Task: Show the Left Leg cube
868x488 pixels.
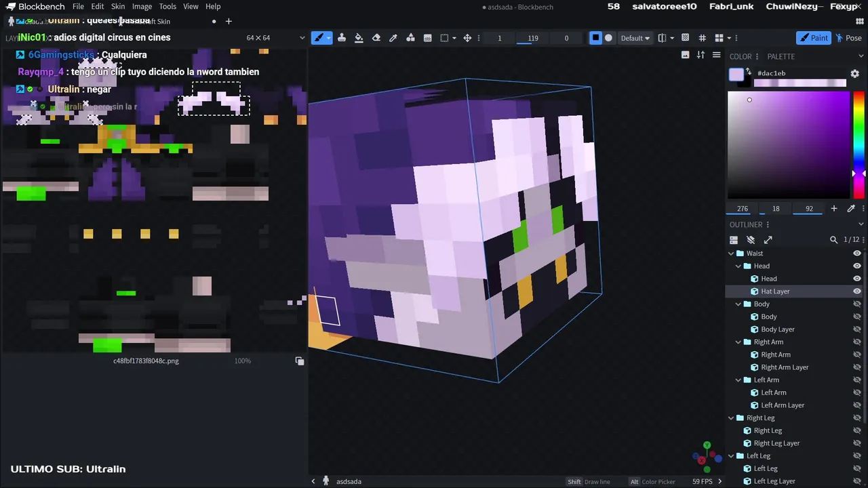Action: [x=857, y=468]
